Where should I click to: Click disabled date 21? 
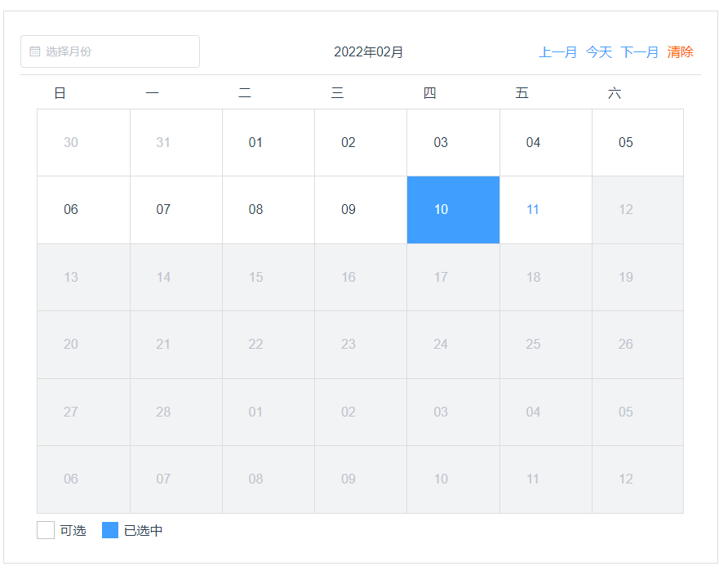(176, 345)
